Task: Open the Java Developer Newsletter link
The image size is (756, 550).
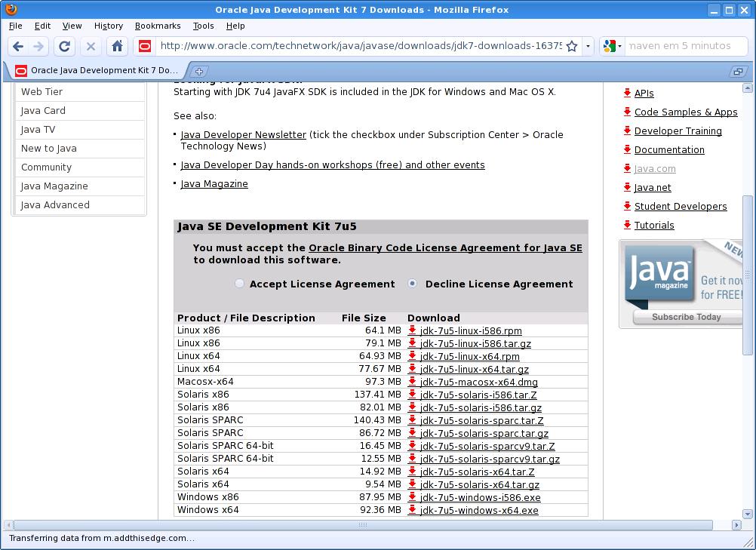Action: coord(244,135)
